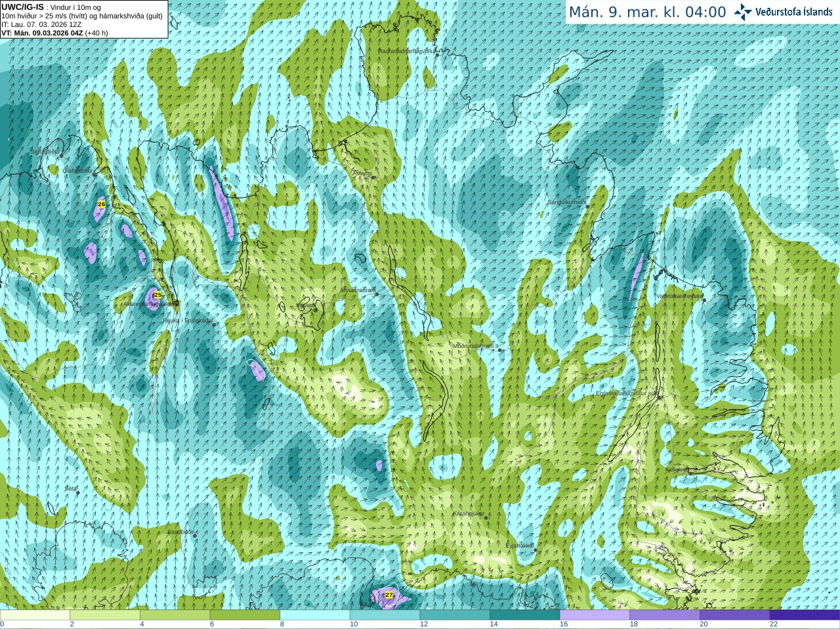Screen dimensions: 840x629
Task: Click the yellow gust marker showing 27
Action: point(389,595)
